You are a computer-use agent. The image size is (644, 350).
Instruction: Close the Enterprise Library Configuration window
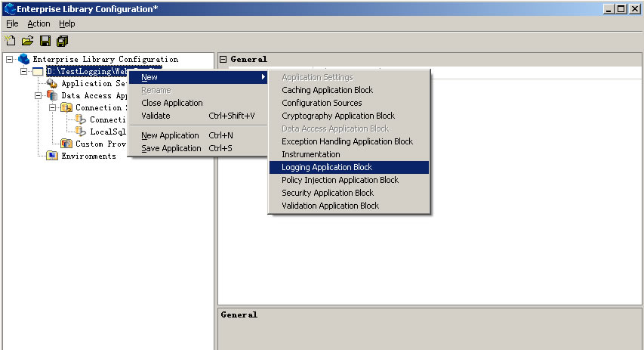click(x=634, y=8)
